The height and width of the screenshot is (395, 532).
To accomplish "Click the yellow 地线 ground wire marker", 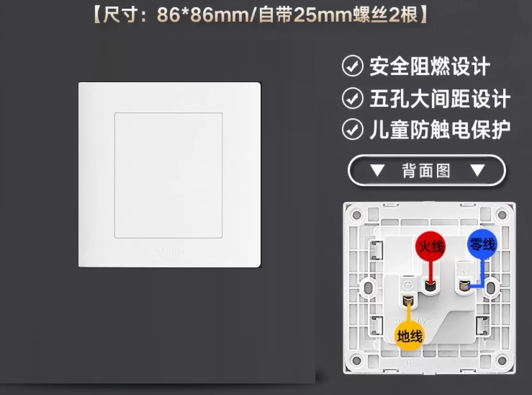I will [410, 336].
